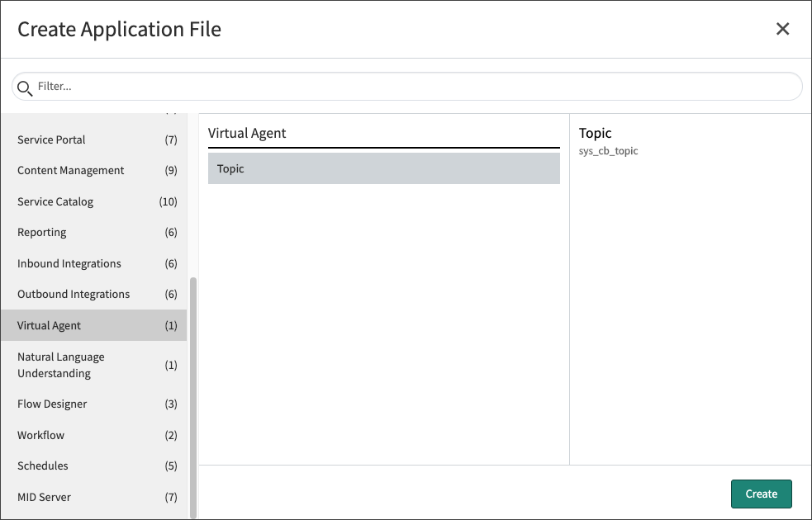Viewport: 812px width, 520px height.
Task: Select the Schedules category
Action: (42, 466)
